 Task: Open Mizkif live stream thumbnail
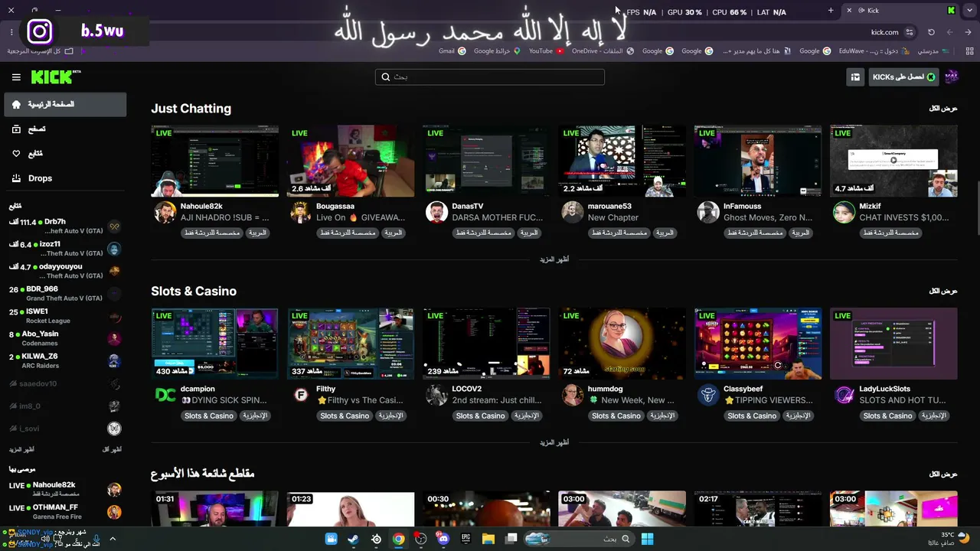coord(893,161)
